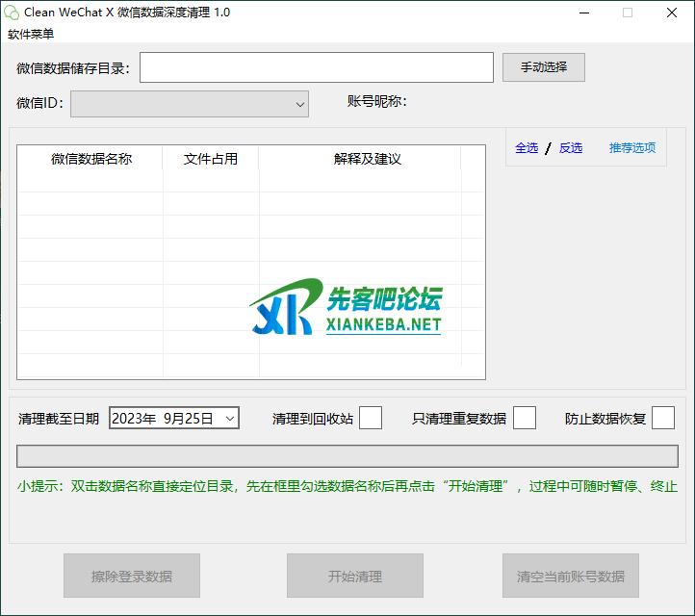Screen dimensions: 695x616
Task: Click the 反选 link
Action: coord(571,148)
